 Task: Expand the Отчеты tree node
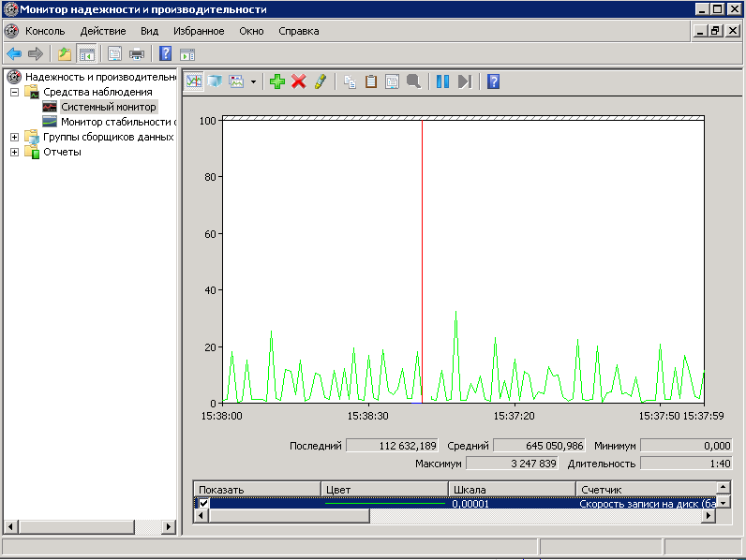click(x=14, y=152)
